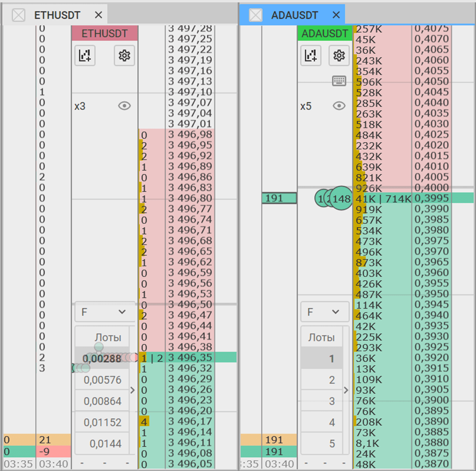476x471 pixels.
Task: Click the 821K volume cell
Action: (x=383, y=178)
